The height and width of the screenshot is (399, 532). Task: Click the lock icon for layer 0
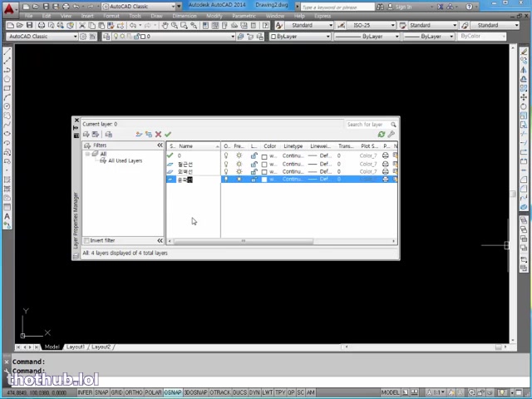click(x=254, y=155)
